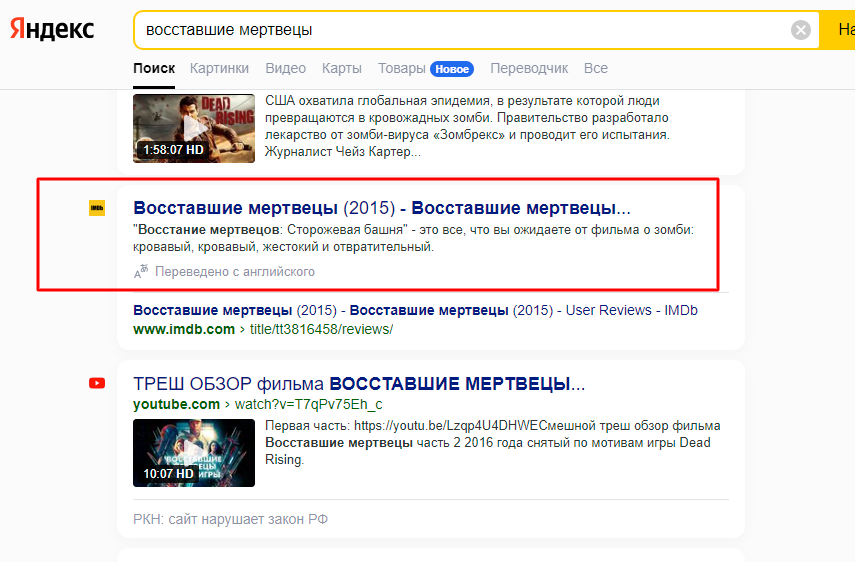
Task: Select the Поиск tab
Action: [154, 69]
